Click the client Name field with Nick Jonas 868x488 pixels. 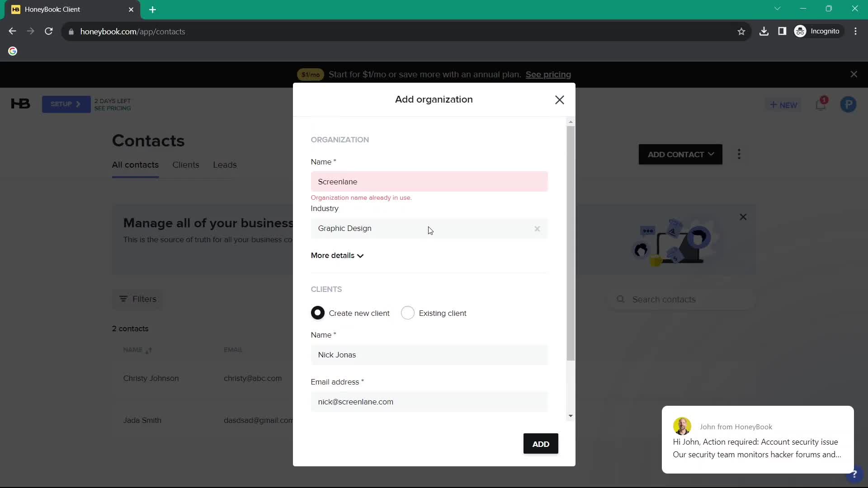click(429, 355)
